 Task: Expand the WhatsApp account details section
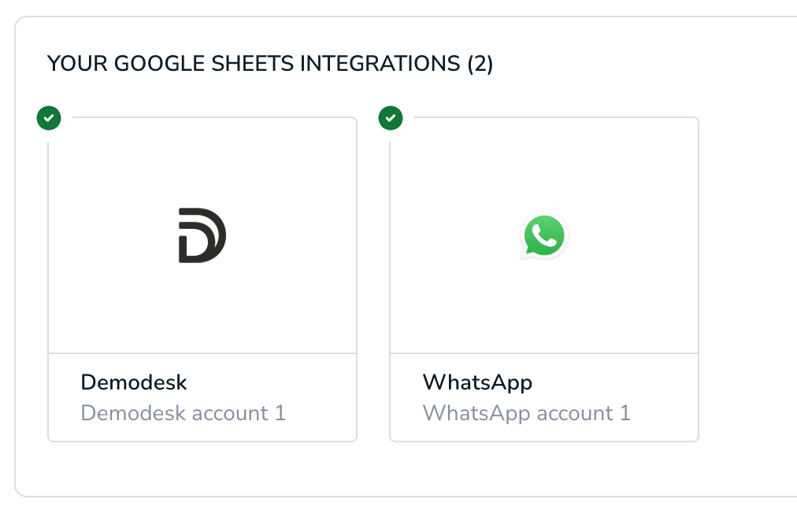pos(543,397)
